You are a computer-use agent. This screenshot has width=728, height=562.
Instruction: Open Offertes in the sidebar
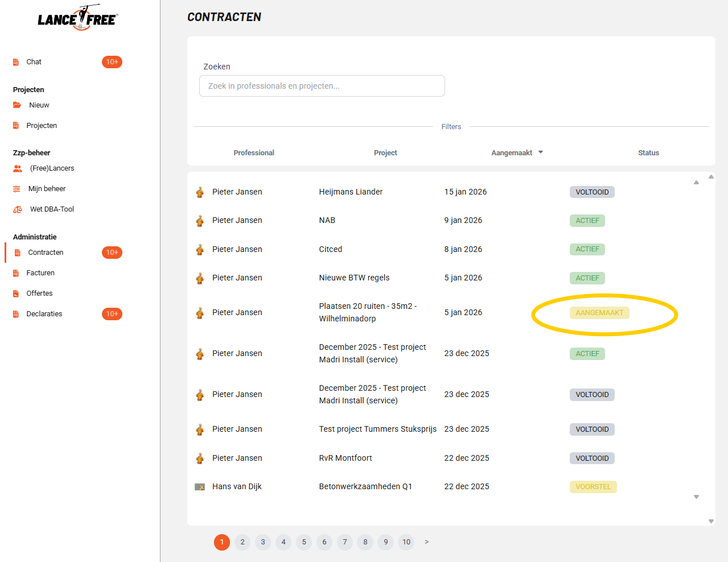(39, 294)
